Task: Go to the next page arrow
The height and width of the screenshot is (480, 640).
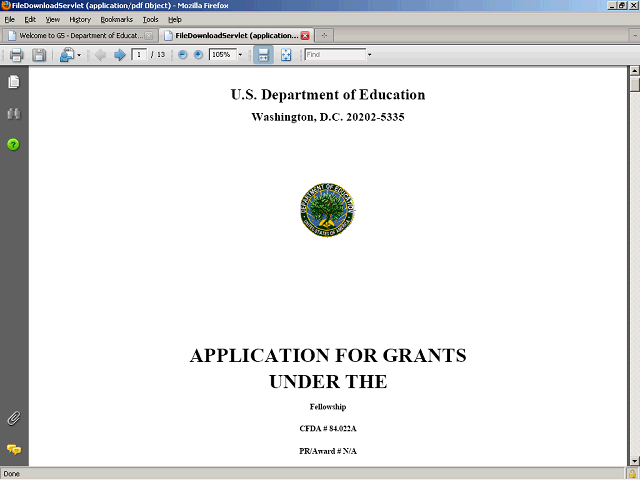Action: (120, 55)
